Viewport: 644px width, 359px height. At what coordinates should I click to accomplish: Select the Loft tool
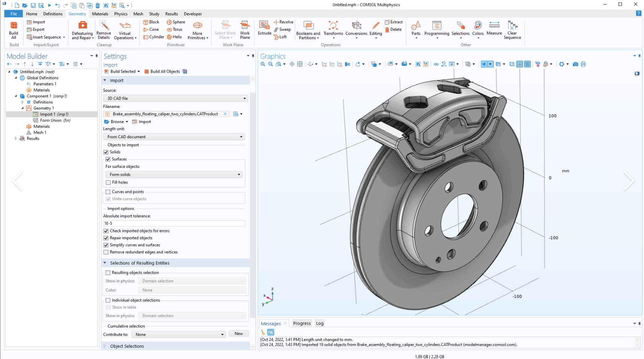click(280, 37)
